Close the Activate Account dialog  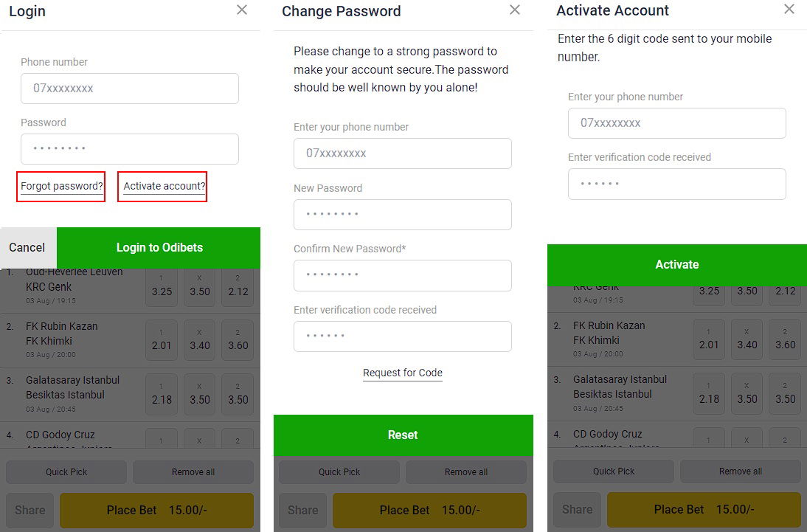tap(789, 10)
